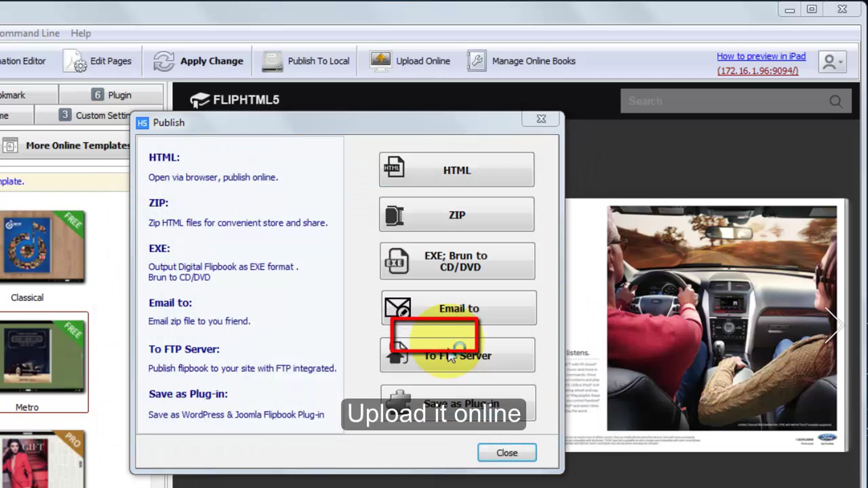Click the 'To FTP Server:' heading text

[184, 349]
